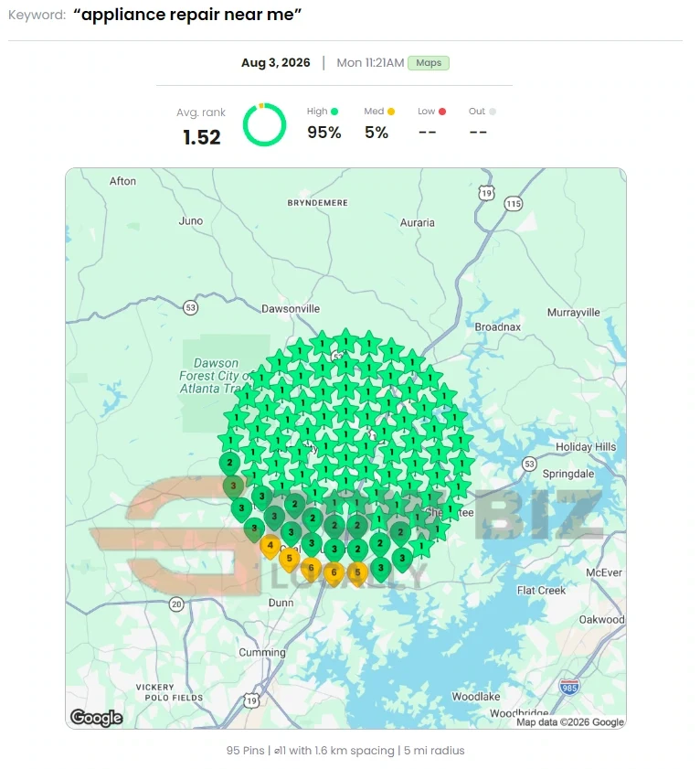Click the Broadnax place label
Image resolution: width=700 pixels, height=769 pixels.
497,326
